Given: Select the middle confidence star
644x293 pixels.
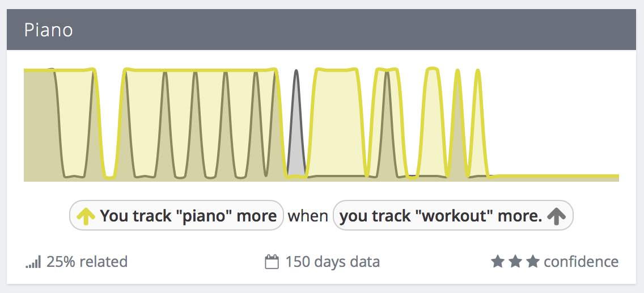Looking at the screenshot, I should click(515, 261).
